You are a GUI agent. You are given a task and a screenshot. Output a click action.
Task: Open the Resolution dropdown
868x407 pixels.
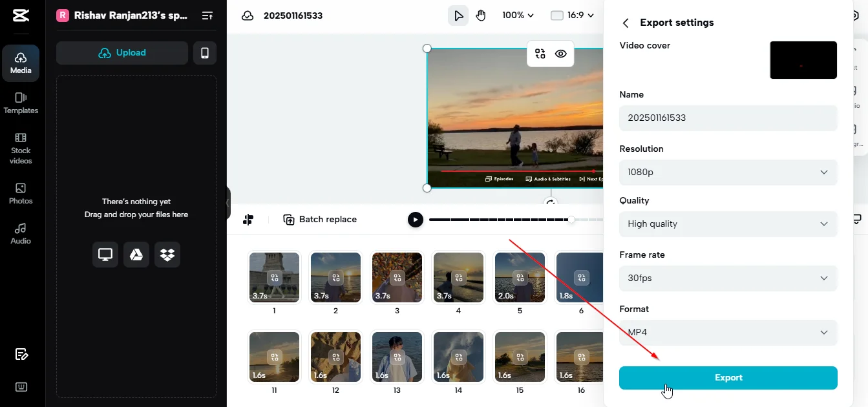(728, 172)
